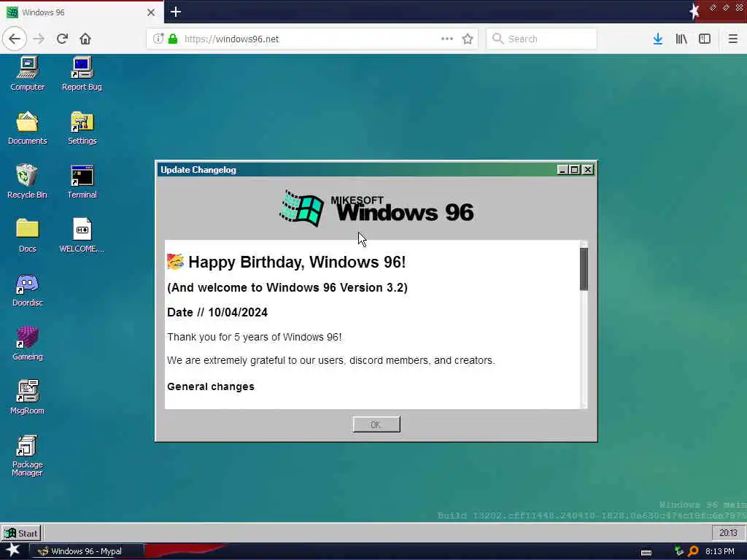
Task: Click the Mikesoft Windows 96 logo
Action: pyautogui.click(x=376, y=209)
